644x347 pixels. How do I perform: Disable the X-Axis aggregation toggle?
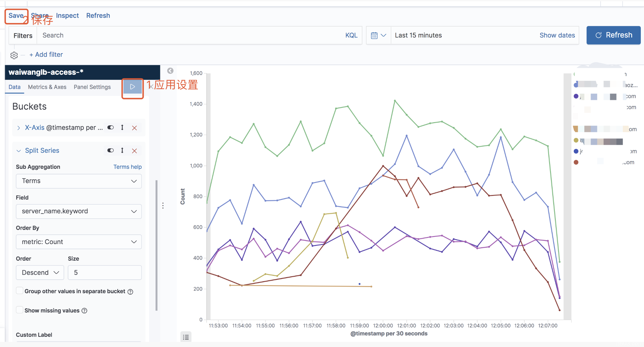pos(111,128)
